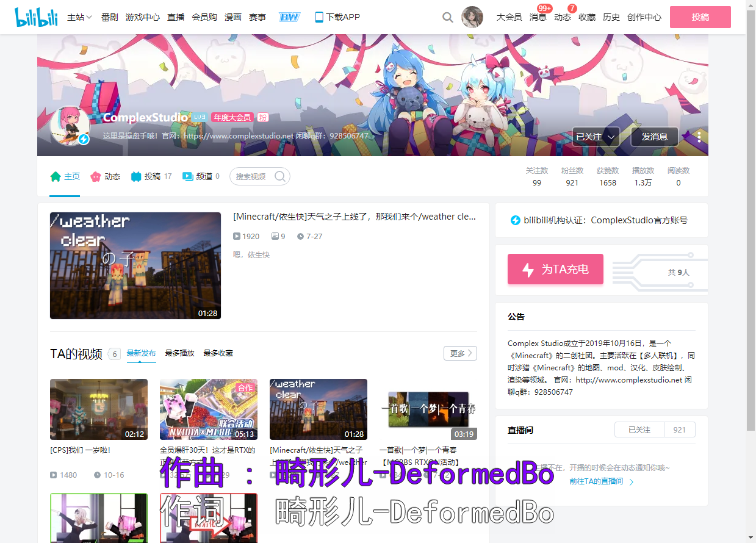756x543 pixels.
Task: Open 创作中心 in header
Action: (644, 17)
